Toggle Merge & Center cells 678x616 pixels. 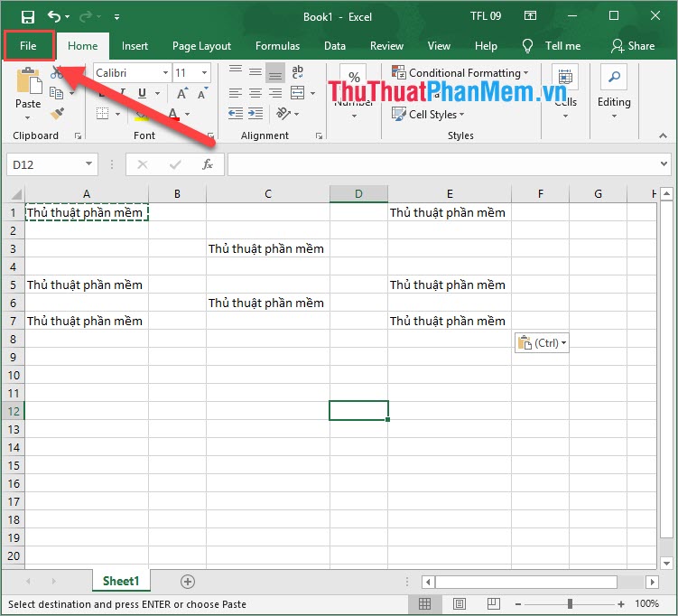click(x=298, y=93)
